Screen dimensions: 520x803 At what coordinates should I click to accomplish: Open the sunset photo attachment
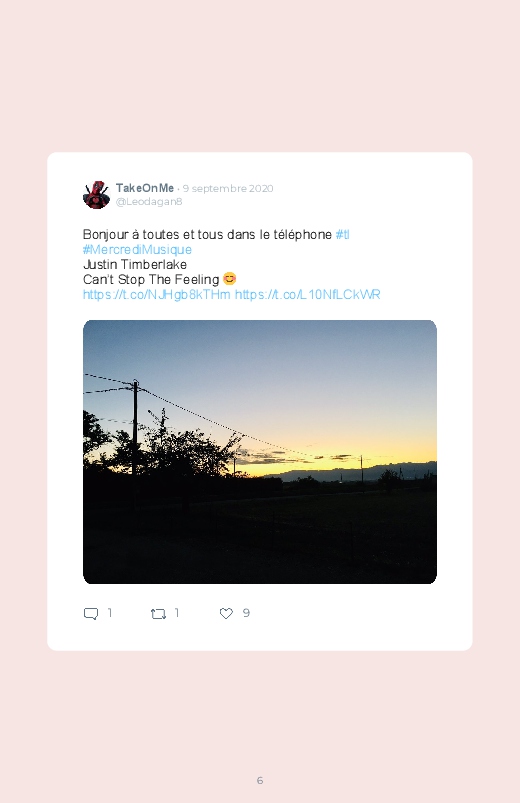tap(260, 452)
